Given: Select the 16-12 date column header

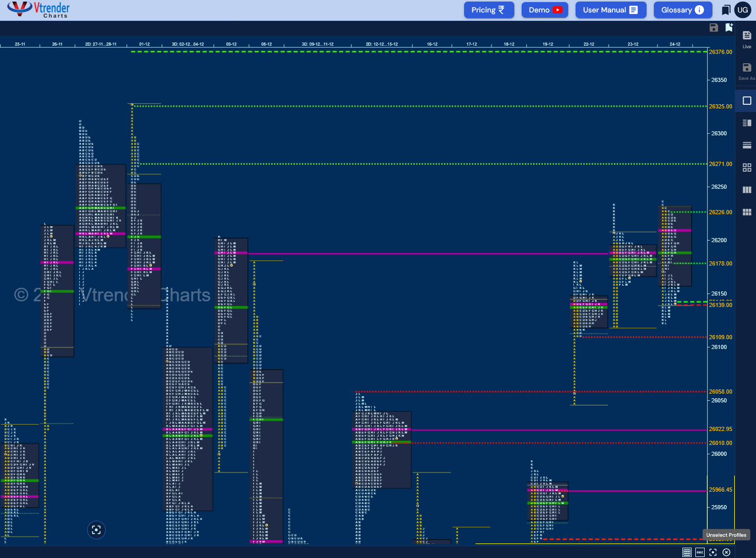Looking at the screenshot, I should pyautogui.click(x=432, y=44).
